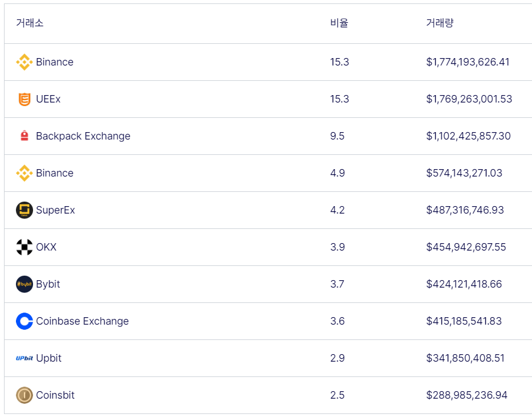This screenshot has height=418, width=532.
Task: Select volume $424,121,418.66
Action: click(464, 284)
